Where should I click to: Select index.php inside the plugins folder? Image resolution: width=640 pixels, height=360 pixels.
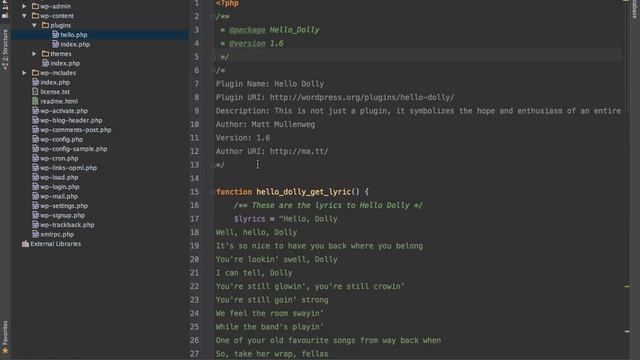tap(75, 44)
